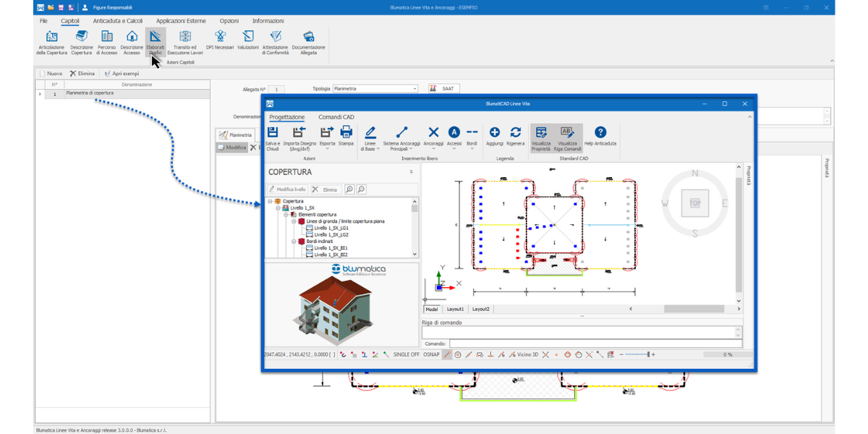Open Transito ed Esecuzione Lavori chapter
The height and width of the screenshot is (434, 868).
185,43
